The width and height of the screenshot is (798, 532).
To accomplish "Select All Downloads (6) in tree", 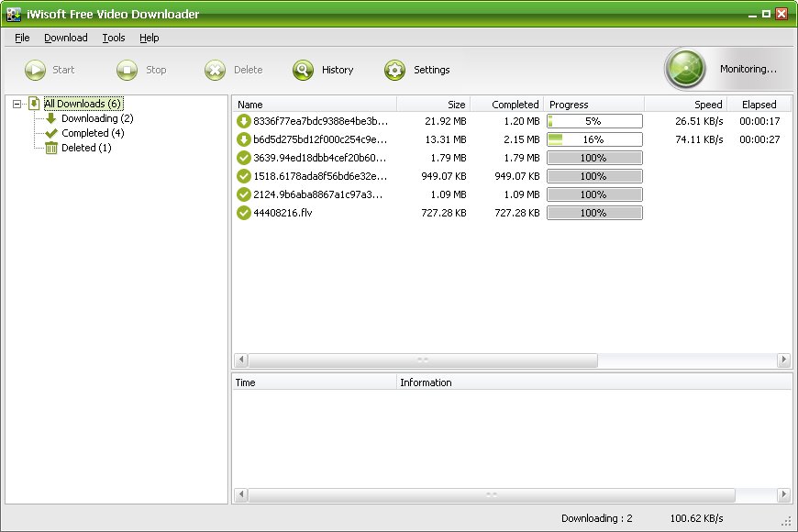I will pos(83,104).
